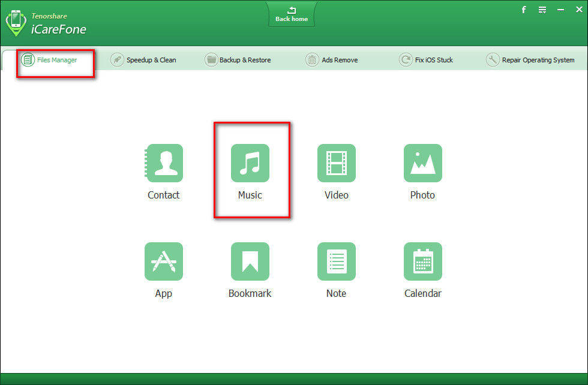Viewport: 588px width, 385px height.
Task: Click the Calendar text label
Action: 422,293
